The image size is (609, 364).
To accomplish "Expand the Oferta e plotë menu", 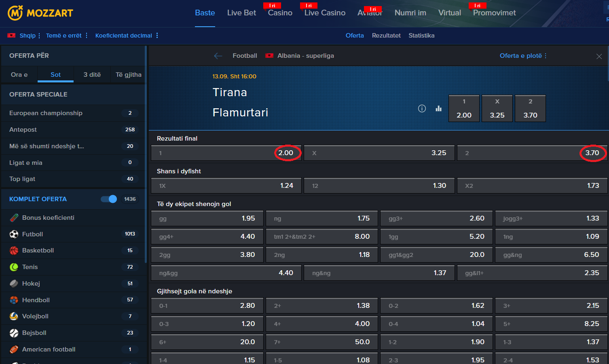I will tap(523, 56).
